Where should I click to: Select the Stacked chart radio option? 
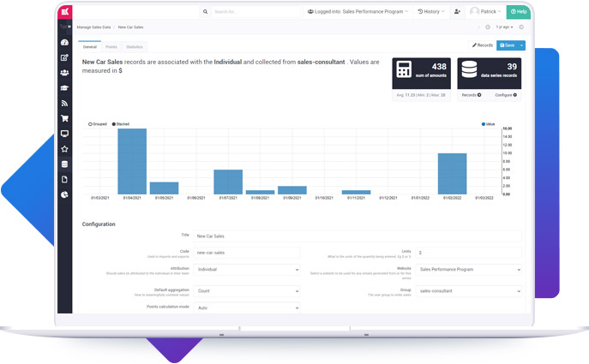point(114,124)
